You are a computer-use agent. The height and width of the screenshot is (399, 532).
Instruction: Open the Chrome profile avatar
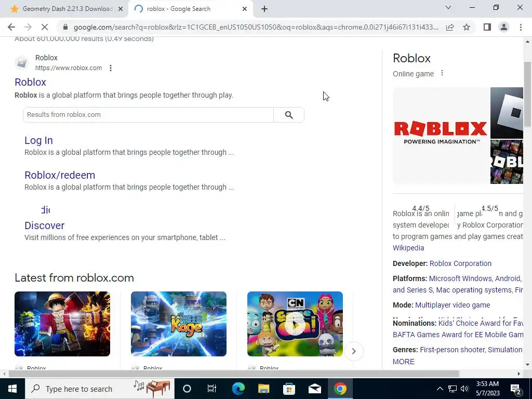point(504,27)
